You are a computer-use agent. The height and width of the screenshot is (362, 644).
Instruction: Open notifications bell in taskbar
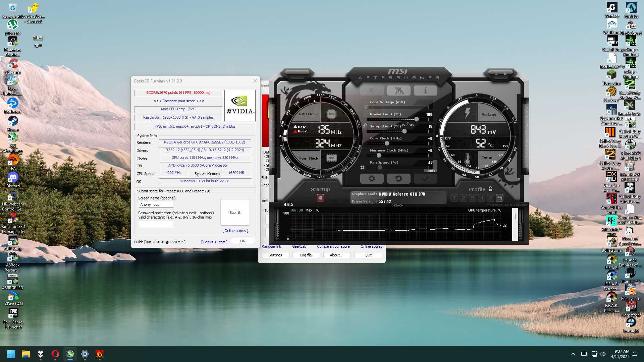click(x=635, y=354)
